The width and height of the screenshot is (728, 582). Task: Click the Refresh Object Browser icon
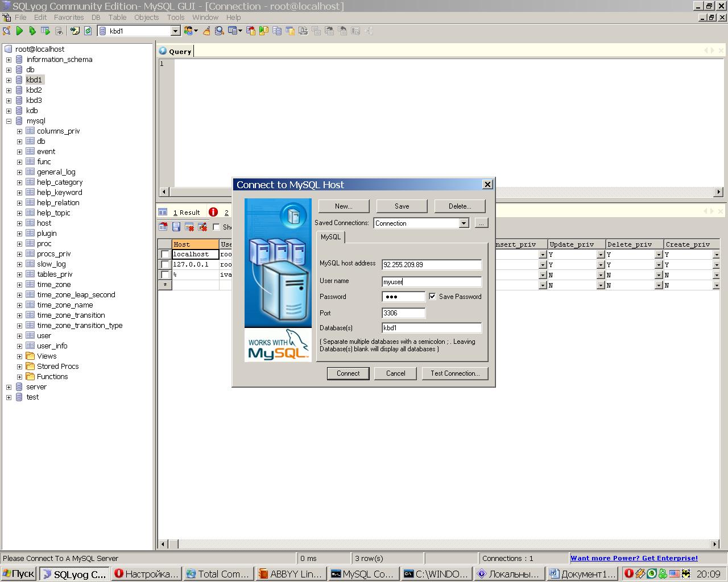(x=88, y=31)
